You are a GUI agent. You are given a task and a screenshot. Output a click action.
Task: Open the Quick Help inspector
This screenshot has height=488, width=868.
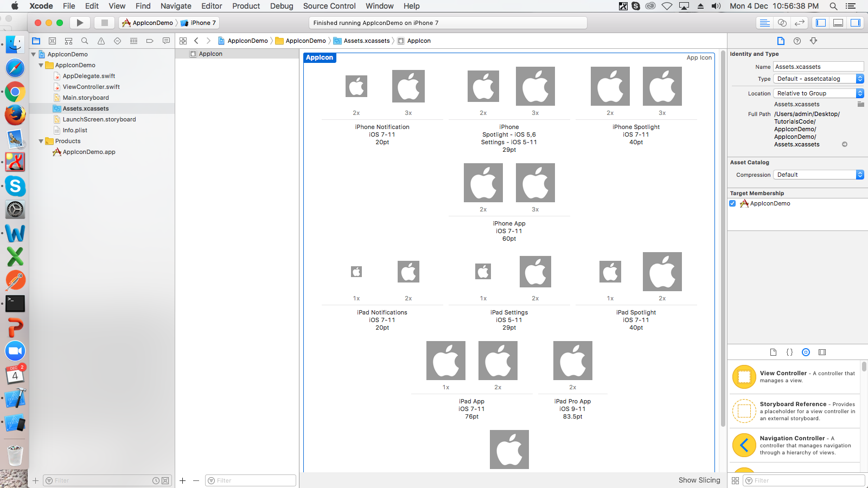click(797, 41)
